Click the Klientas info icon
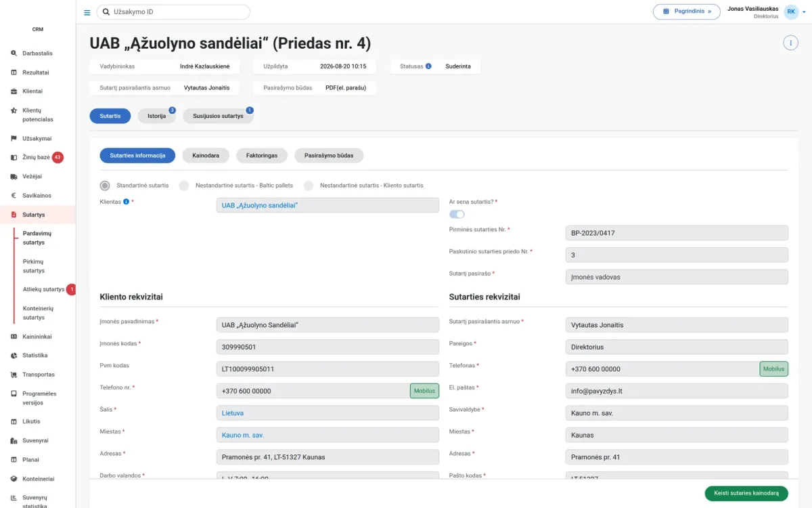 click(x=127, y=202)
